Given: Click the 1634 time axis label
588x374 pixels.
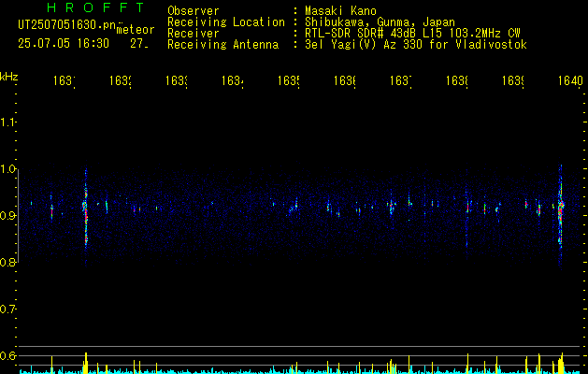Looking at the screenshot, I should [232, 80].
